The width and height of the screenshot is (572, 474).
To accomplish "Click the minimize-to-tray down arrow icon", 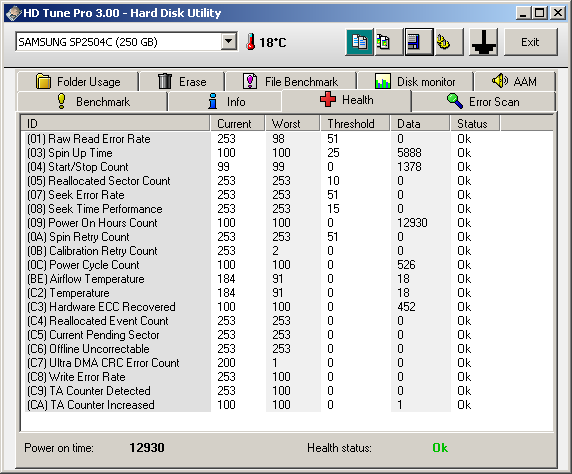I will tap(484, 42).
